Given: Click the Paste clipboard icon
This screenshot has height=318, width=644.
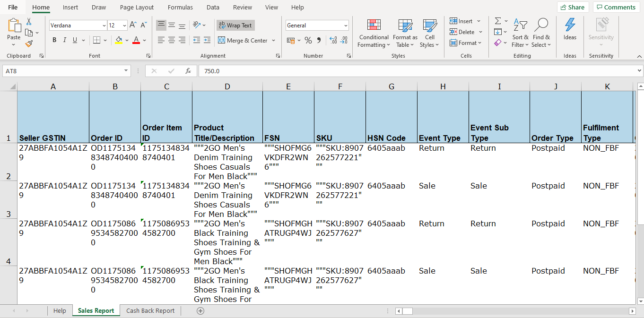Looking at the screenshot, I should tap(14, 26).
